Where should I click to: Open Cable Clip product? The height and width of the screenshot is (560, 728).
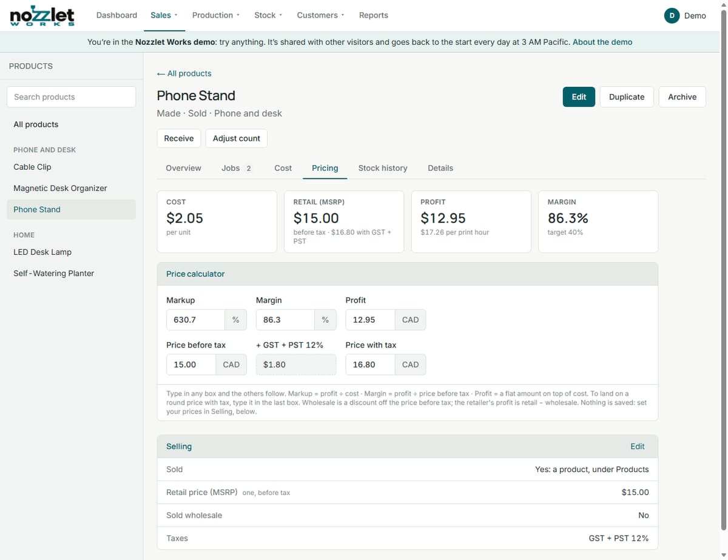point(71,167)
